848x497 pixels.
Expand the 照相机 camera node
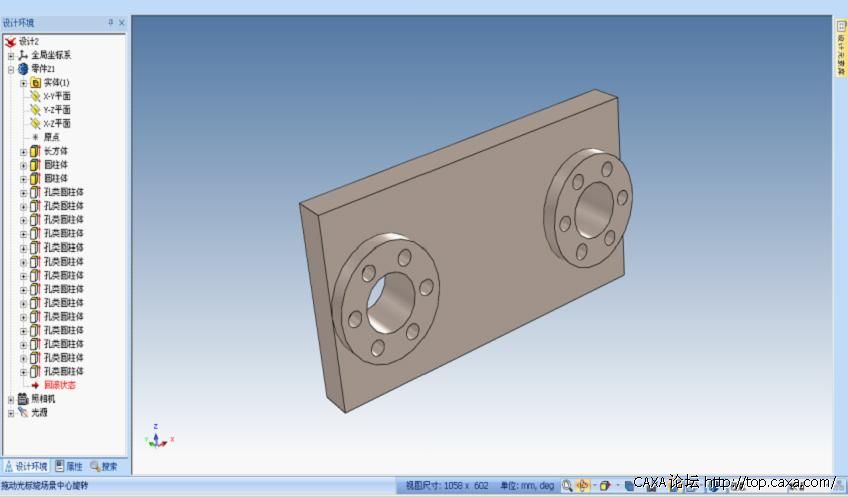11,399
